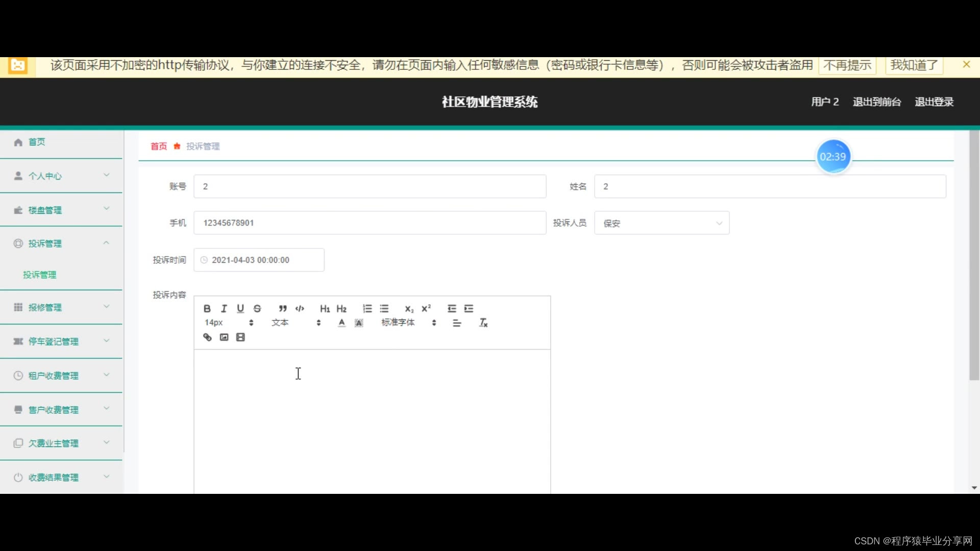Click the insert video icon
980x551 pixels.
click(240, 337)
